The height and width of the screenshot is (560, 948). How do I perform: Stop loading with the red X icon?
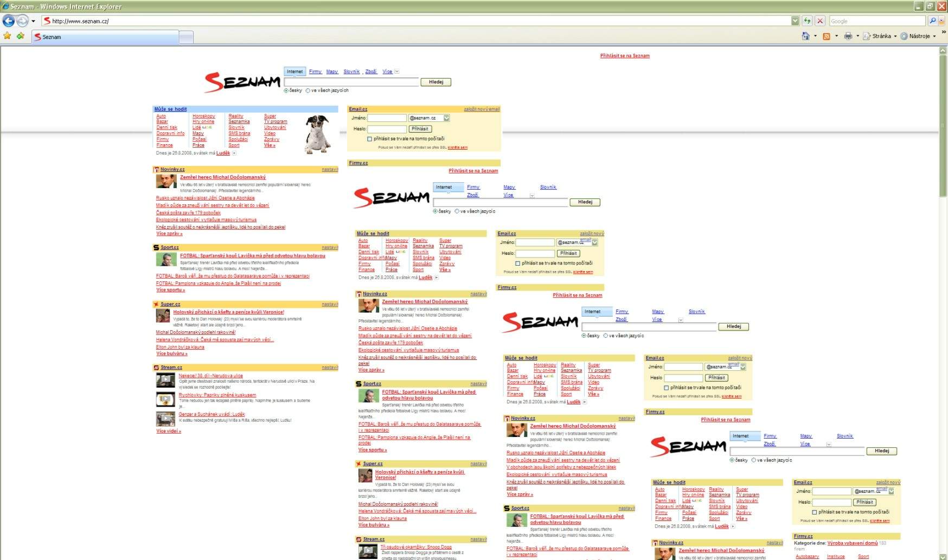820,21
